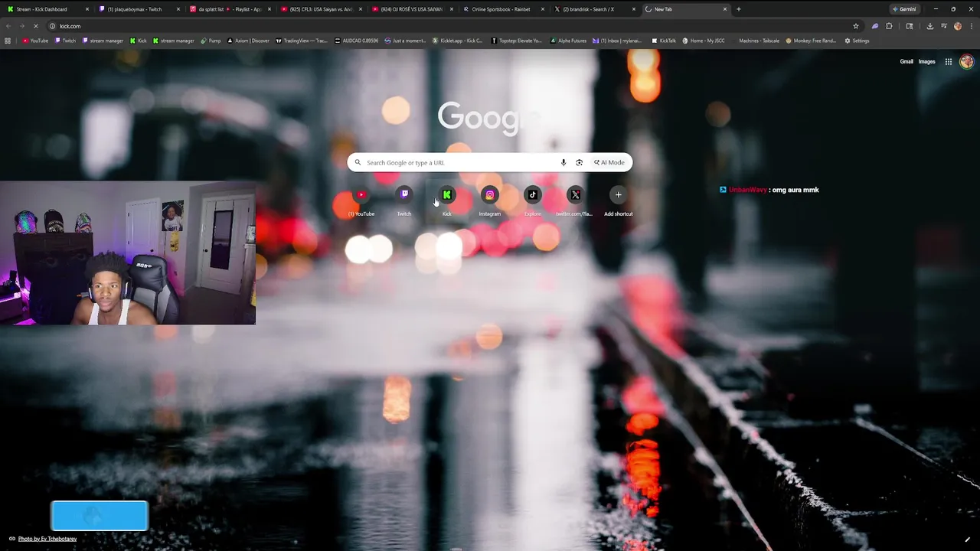Open Home - My JSCC bookmark
Screen dimensions: 980x551
click(704, 41)
